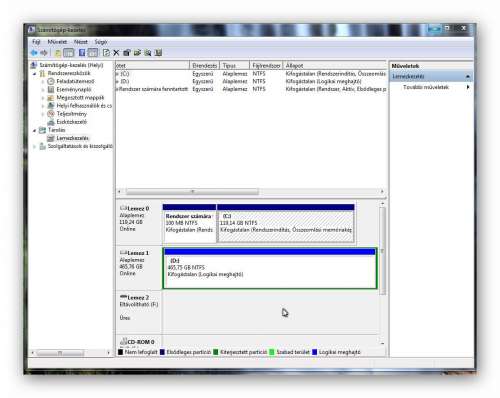Click volume list horizontal scrollbar left arrow
The width and height of the screenshot is (500, 398).
point(120,191)
